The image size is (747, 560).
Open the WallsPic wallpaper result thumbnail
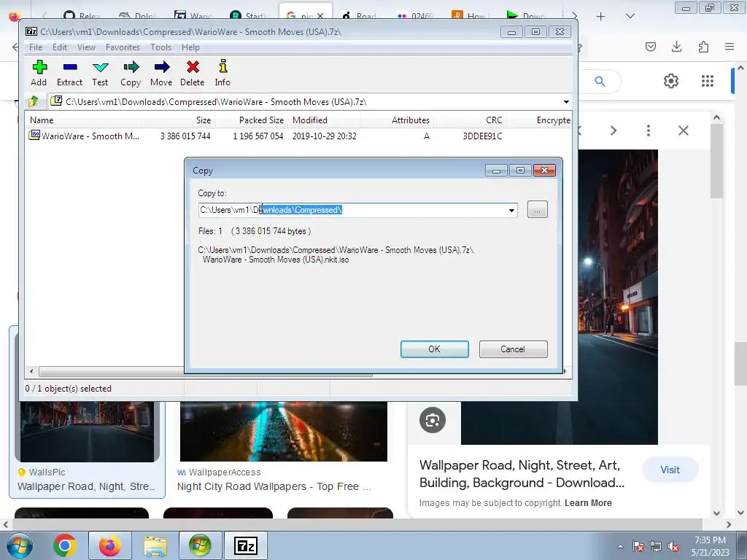[x=88, y=432]
